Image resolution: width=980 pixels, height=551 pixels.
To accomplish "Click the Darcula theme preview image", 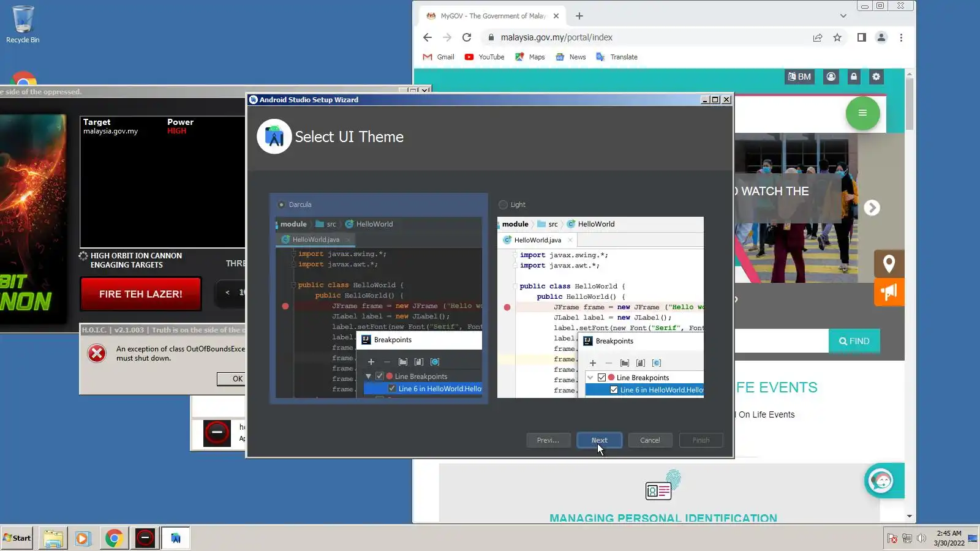I will click(x=379, y=307).
